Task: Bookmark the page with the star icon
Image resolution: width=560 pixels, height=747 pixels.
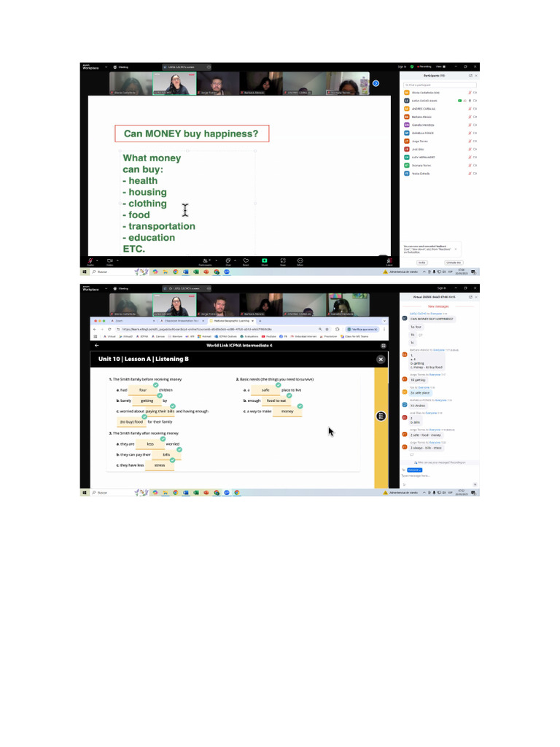Action: point(327,329)
